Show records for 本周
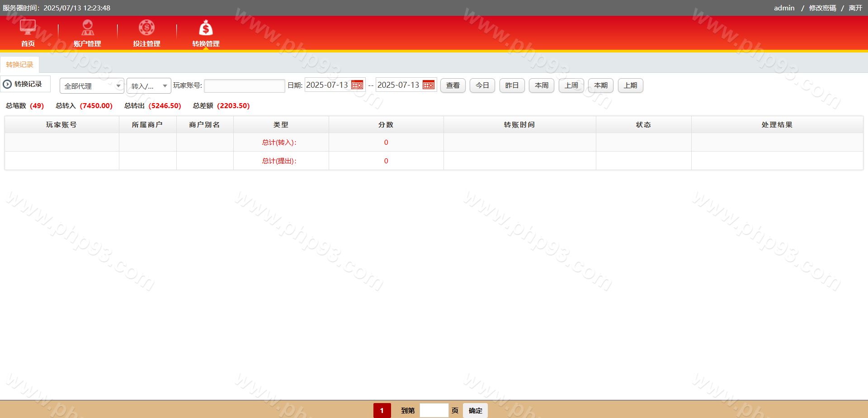 [x=542, y=85]
